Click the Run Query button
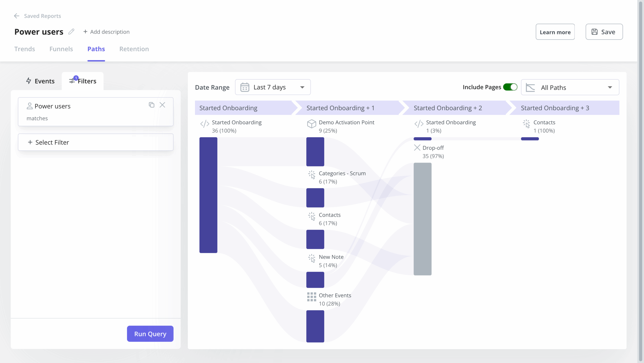Screen dimensions: 644x363 pos(150,334)
